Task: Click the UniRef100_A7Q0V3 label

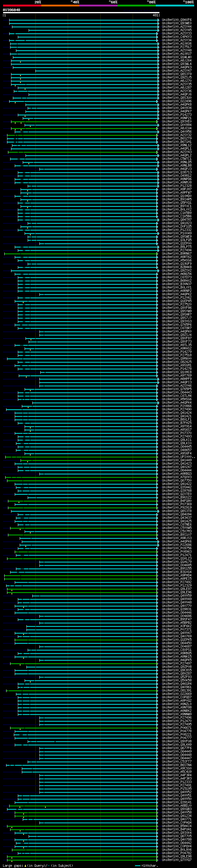Action: [x=177, y=477]
